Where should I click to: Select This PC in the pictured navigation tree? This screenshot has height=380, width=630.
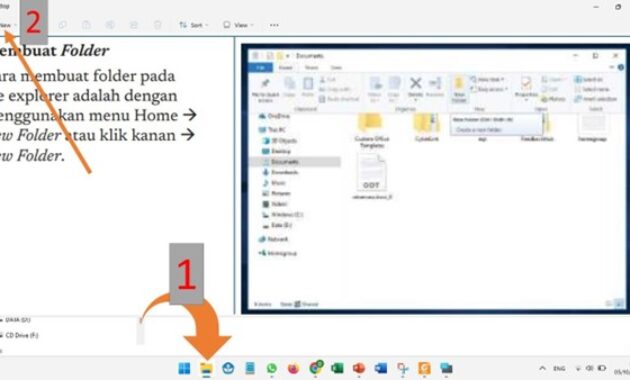pos(273,130)
